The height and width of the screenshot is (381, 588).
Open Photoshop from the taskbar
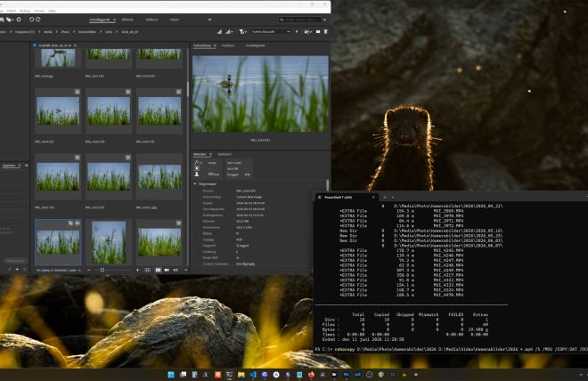pos(347,375)
